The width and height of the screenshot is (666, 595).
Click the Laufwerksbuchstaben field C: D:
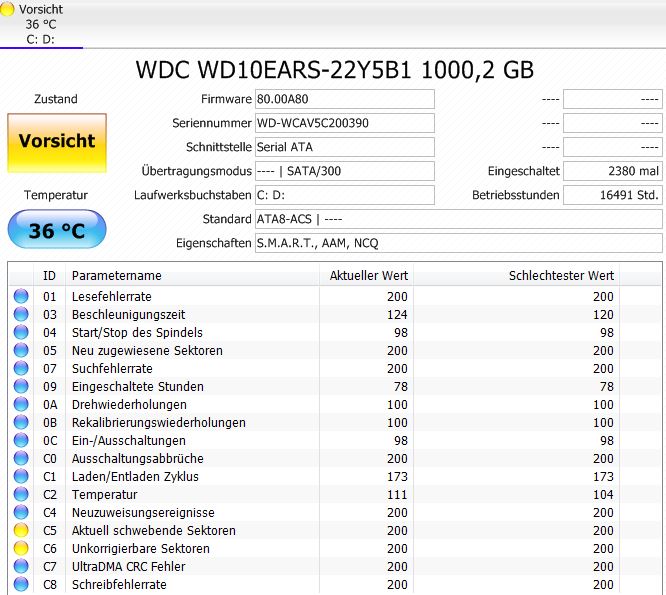click(344, 195)
